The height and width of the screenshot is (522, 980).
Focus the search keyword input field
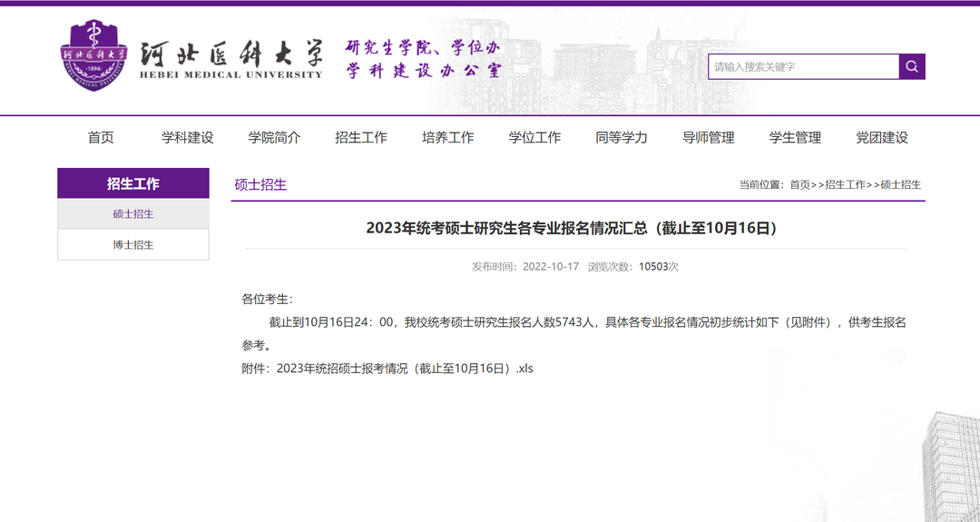[803, 66]
